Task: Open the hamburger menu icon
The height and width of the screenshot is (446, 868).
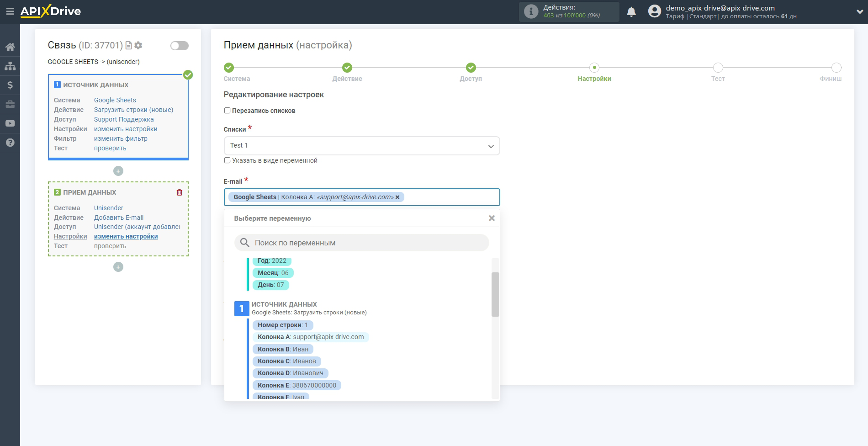Action: point(10,11)
